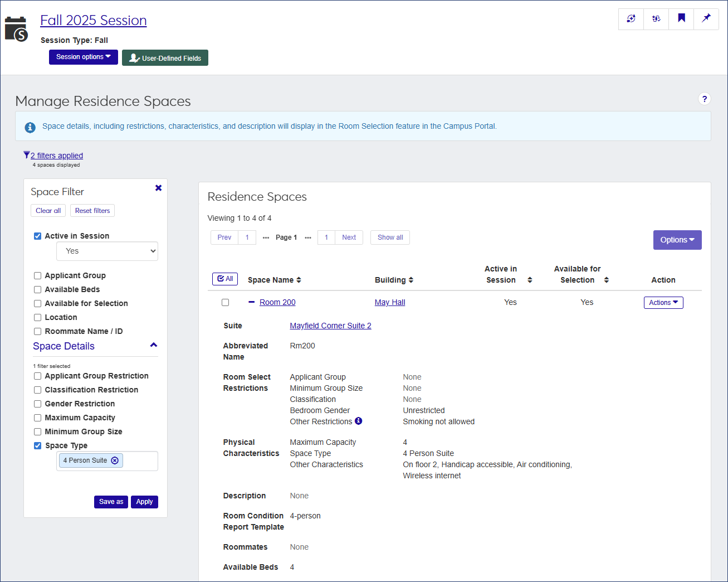
Task: Select the Room 200 row checkbox
Action: point(225,302)
